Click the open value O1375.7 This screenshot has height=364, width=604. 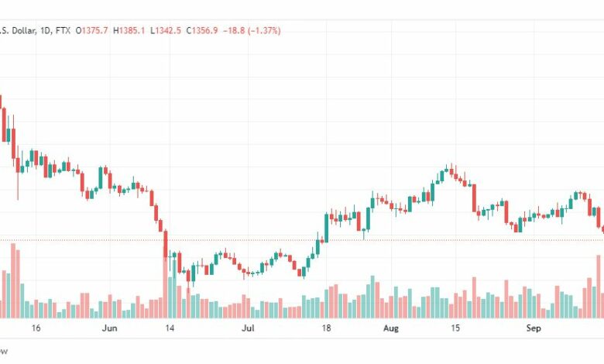coord(91,30)
